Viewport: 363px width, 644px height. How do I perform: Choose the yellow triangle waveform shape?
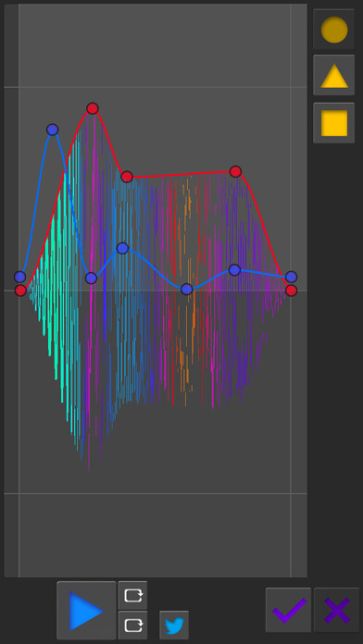333,75
